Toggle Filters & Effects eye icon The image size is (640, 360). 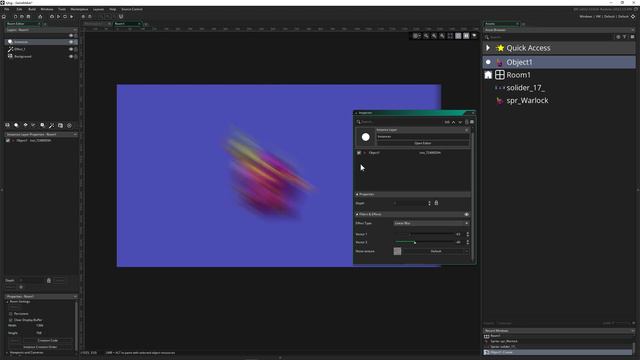[467, 214]
